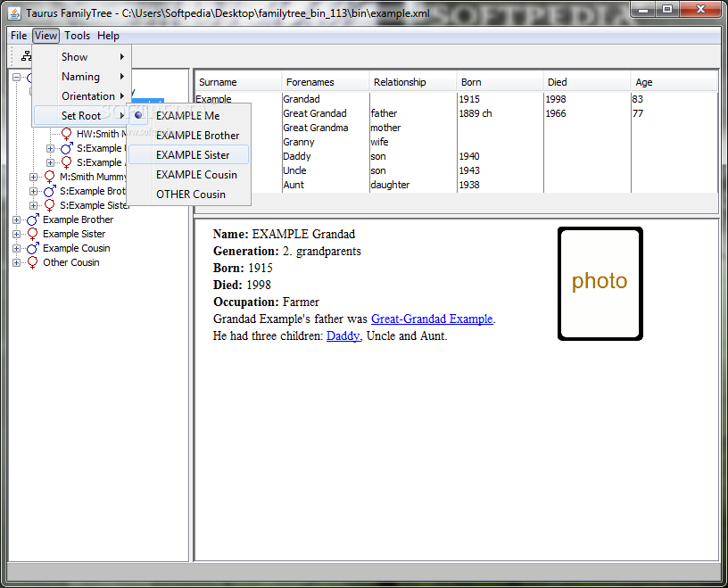Click the female icon beside S:Example Sister
The image size is (728, 588).
(50, 206)
